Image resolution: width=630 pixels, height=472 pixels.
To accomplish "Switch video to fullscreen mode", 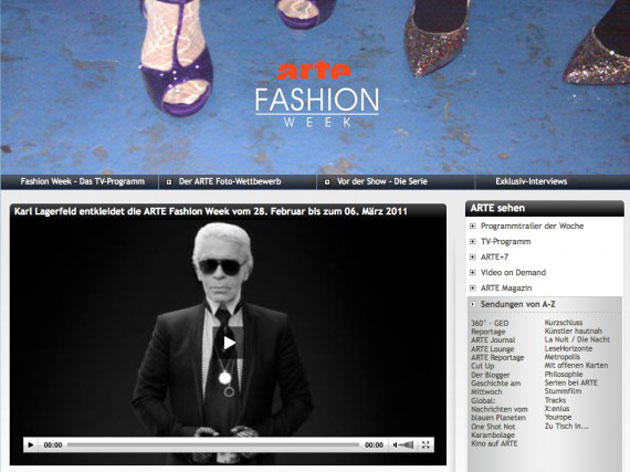I will point(425,445).
